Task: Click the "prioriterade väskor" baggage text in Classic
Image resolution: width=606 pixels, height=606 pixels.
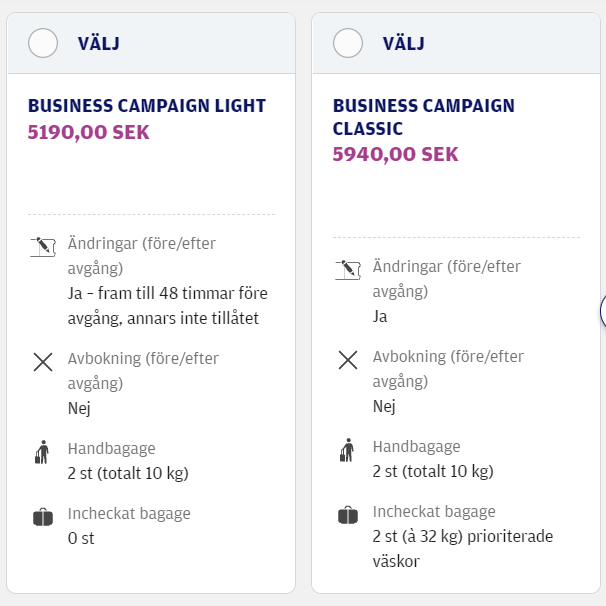Action: pyautogui.click(x=460, y=548)
